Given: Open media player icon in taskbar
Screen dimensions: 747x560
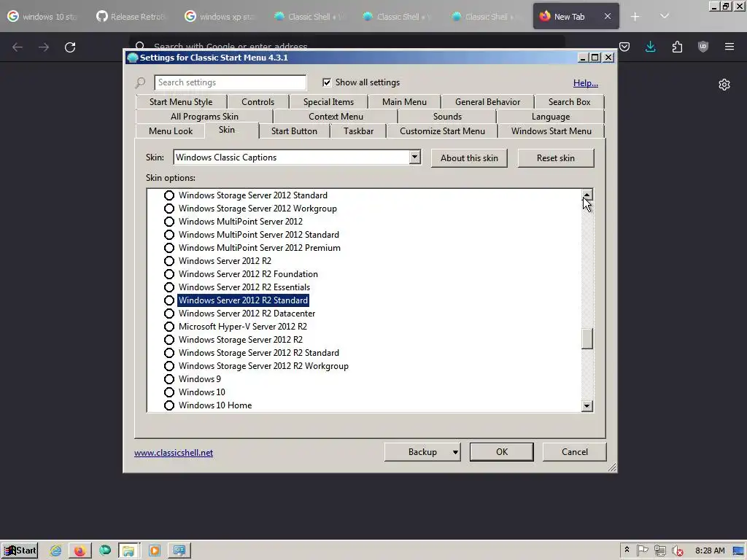Looking at the screenshot, I should pos(155,551).
